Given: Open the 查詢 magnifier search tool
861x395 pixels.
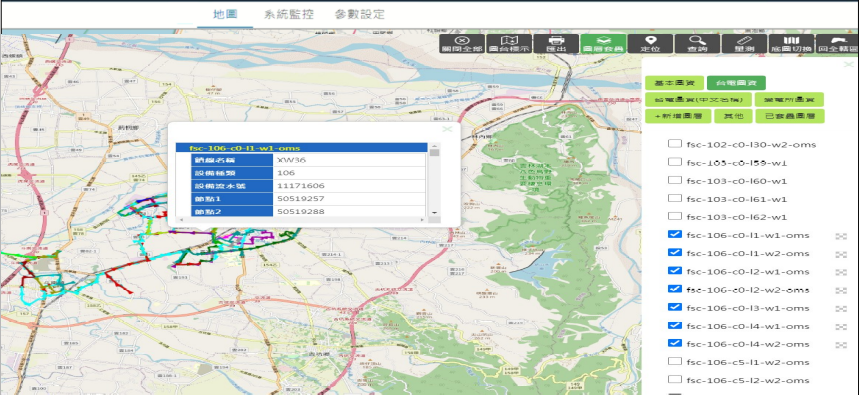Looking at the screenshot, I should click(x=697, y=43).
